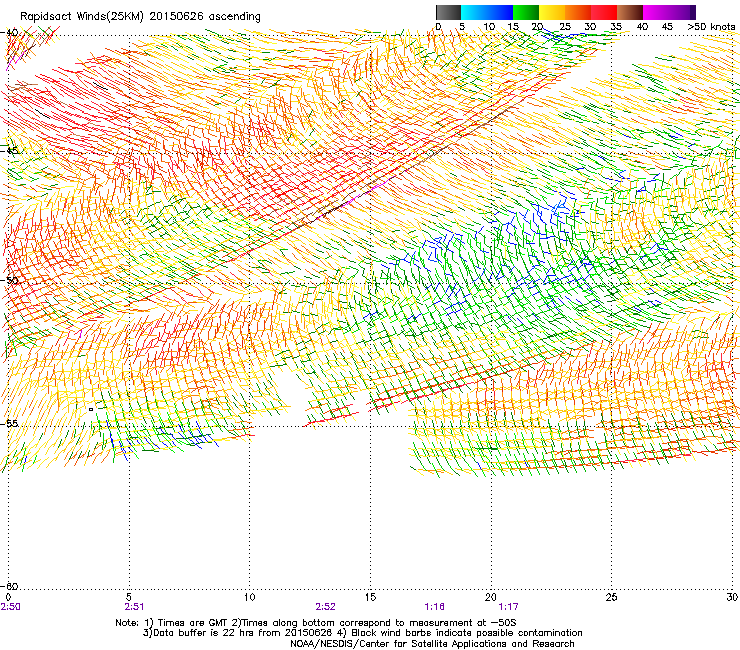Click the '-45' latitude axis label
Viewport: 740px width, 650px height.
click(9, 151)
